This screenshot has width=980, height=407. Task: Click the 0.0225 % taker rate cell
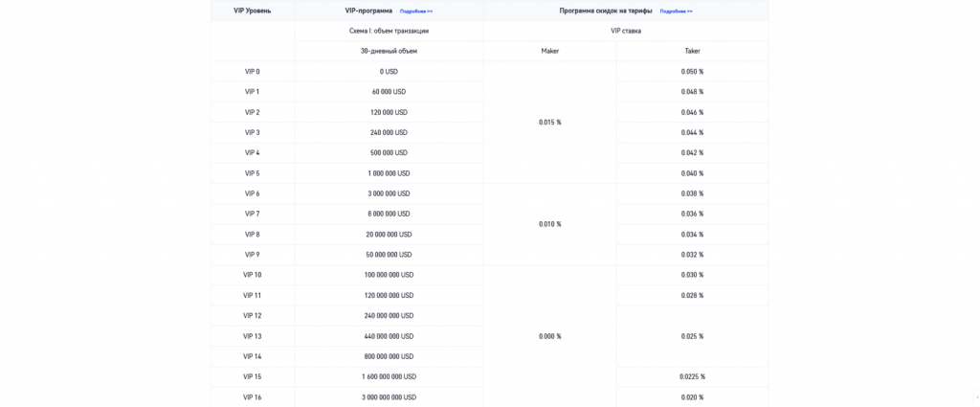point(692,376)
